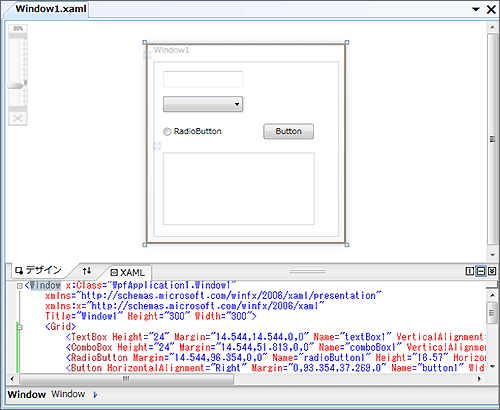Click the Title="Window1" attribute
The width and height of the screenshot is (500, 410).
(x=84, y=316)
